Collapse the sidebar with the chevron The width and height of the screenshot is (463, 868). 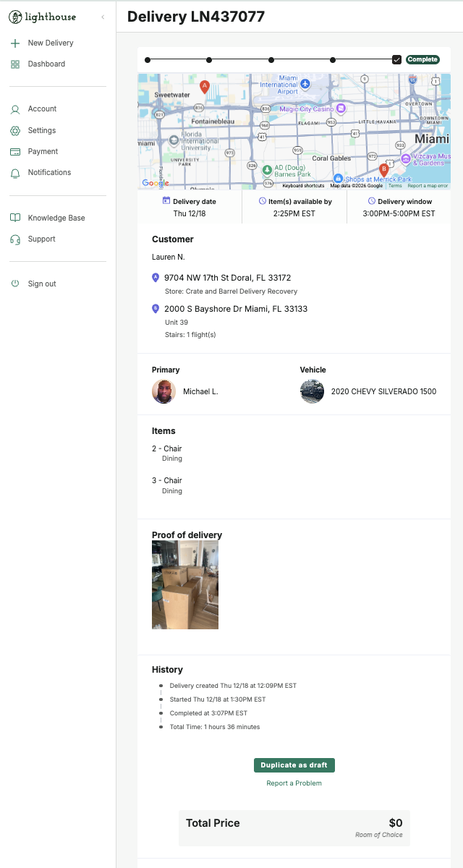pyautogui.click(x=103, y=17)
